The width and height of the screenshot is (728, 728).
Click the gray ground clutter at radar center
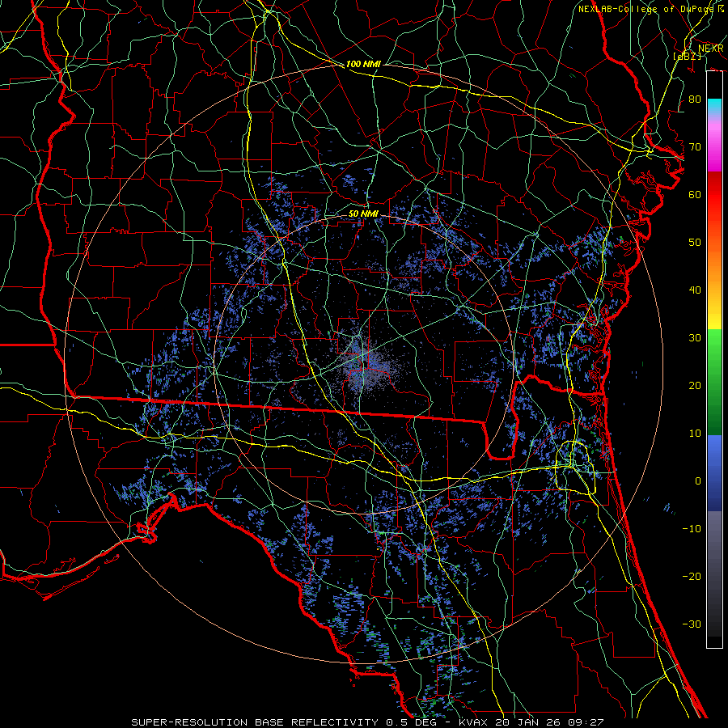(366, 366)
